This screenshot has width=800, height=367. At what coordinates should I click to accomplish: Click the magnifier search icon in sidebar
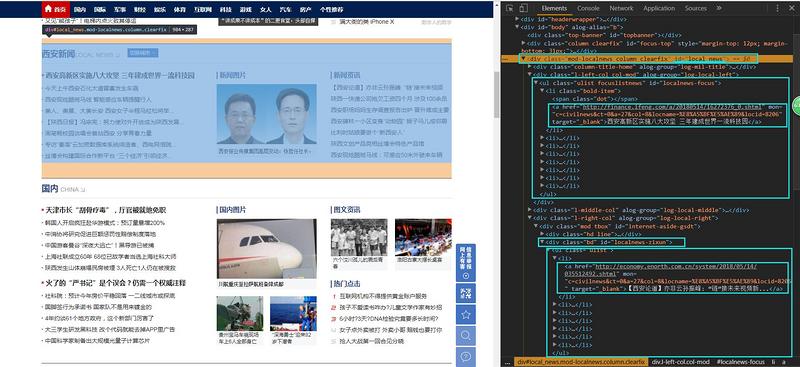[x=465, y=335]
